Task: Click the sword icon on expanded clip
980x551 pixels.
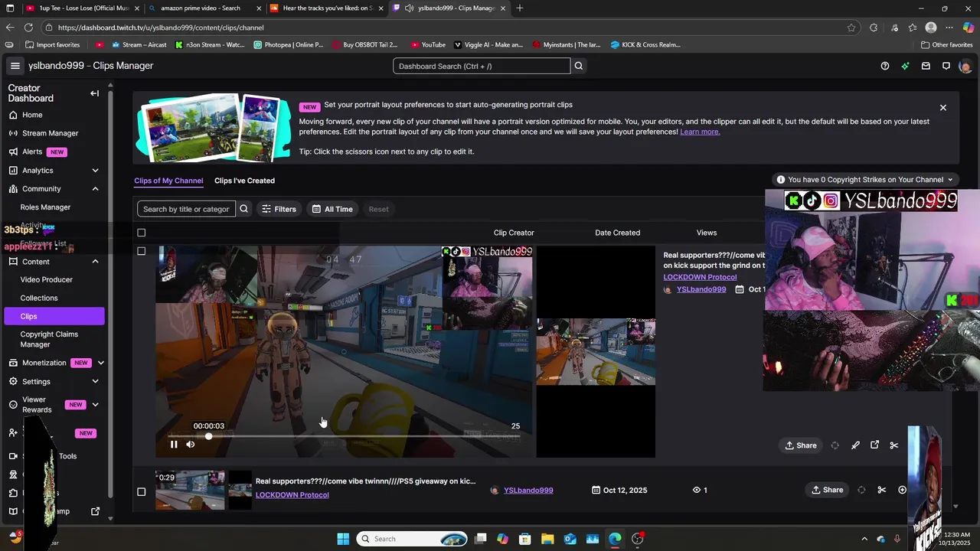Action: coord(855,445)
